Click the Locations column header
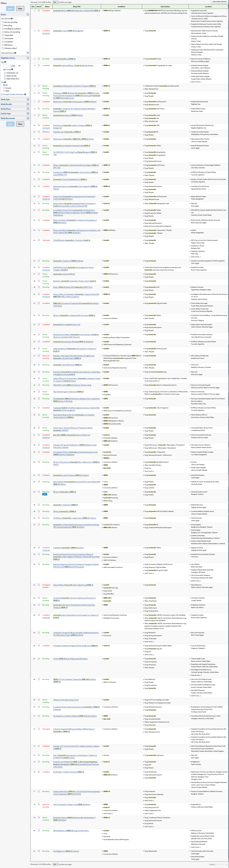The image size is (229, 868). [209, 6]
